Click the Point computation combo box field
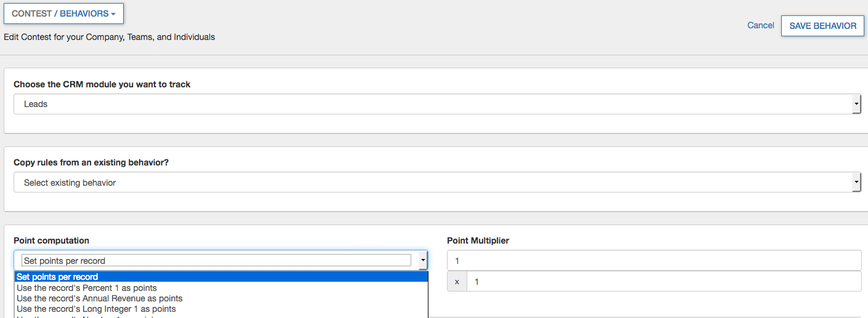The image size is (868, 318). [x=215, y=261]
